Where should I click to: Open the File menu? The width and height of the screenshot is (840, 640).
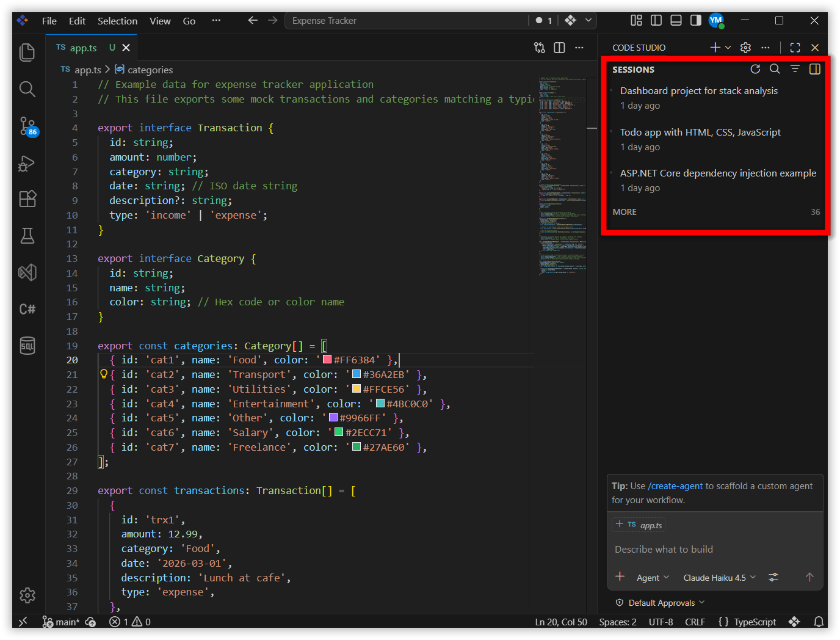click(x=49, y=21)
